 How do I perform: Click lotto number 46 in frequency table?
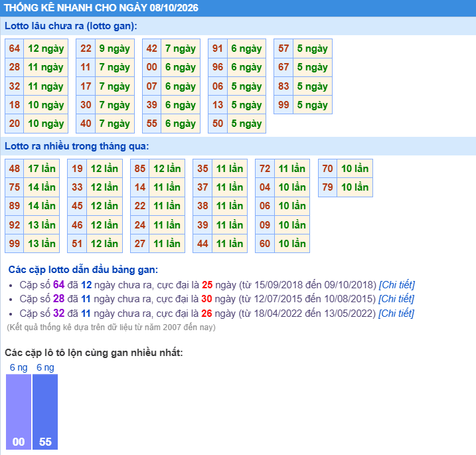click(x=77, y=225)
